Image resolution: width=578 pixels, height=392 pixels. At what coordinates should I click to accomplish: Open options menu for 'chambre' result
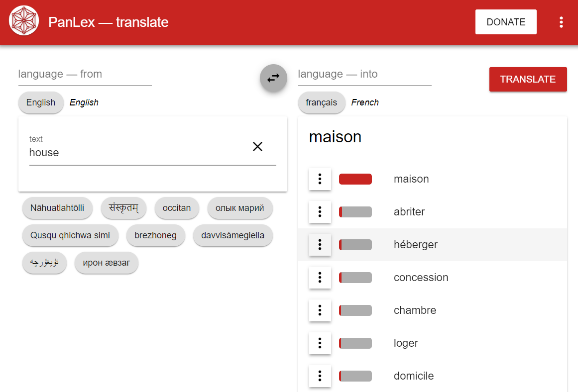coord(320,310)
